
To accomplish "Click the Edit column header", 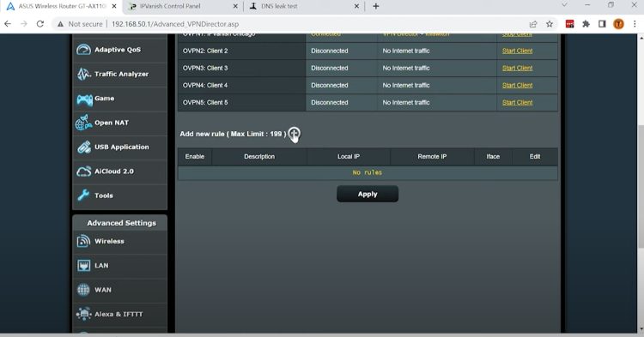I will coord(535,157).
